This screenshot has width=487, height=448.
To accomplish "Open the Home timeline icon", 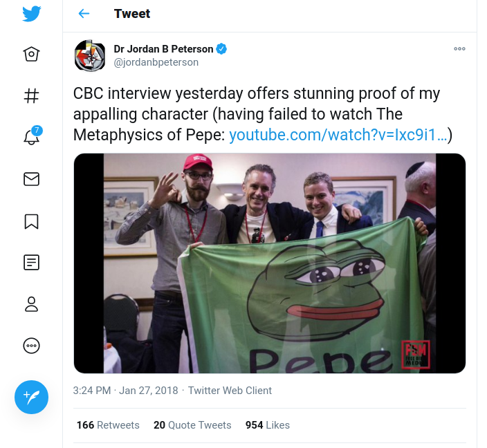I will [x=31, y=55].
